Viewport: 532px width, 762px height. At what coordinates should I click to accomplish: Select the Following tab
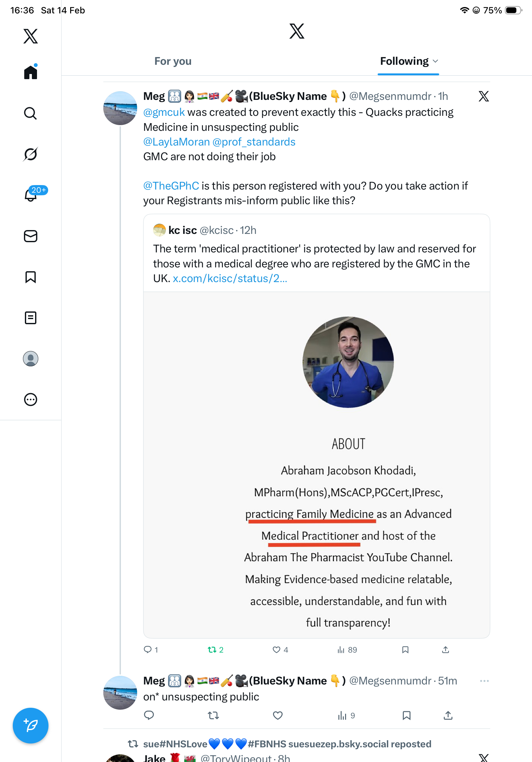coord(404,61)
